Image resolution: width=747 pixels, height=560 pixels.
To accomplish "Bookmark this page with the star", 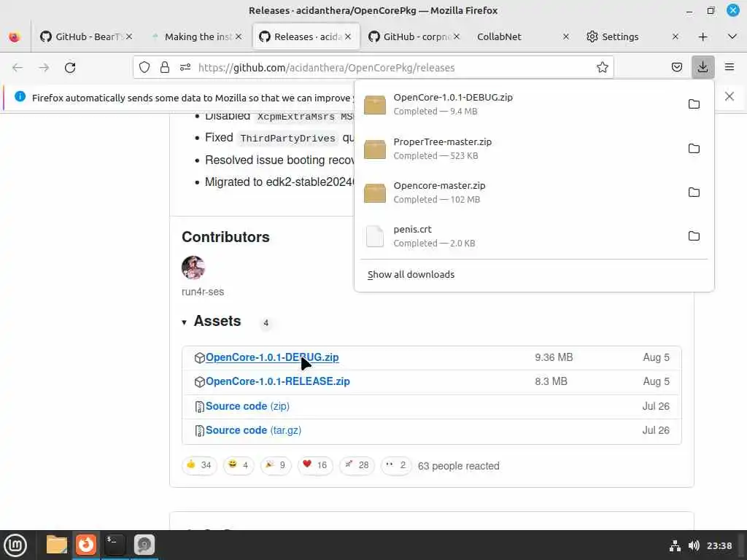I will (602, 67).
